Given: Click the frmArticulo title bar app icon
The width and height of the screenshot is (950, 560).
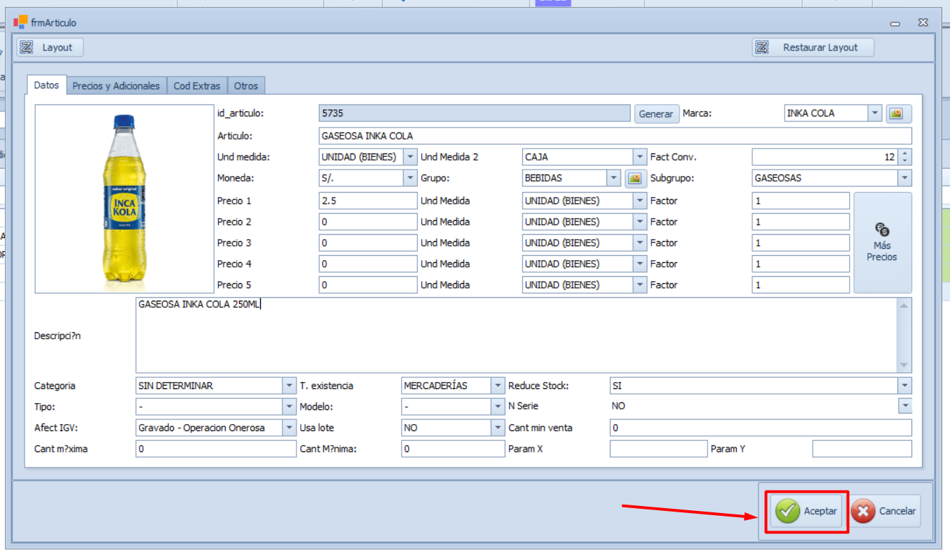Looking at the screenshot, I should pos(20,22).
